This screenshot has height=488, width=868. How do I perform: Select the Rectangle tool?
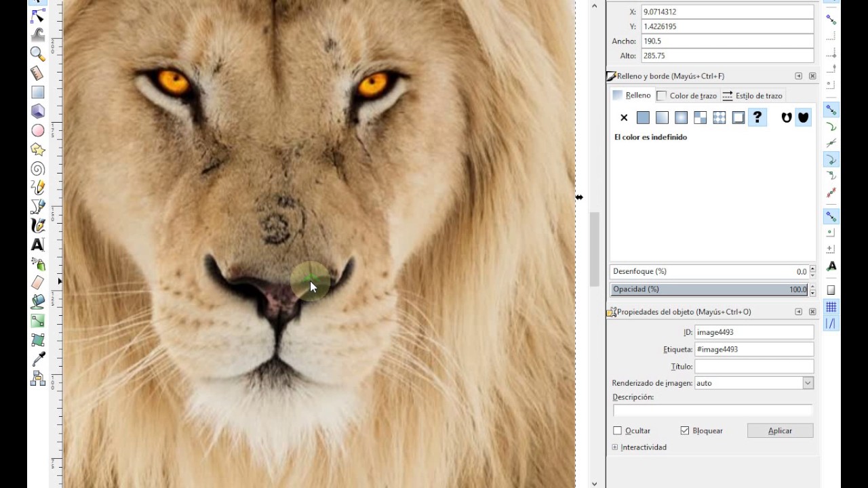coord(38,92)
